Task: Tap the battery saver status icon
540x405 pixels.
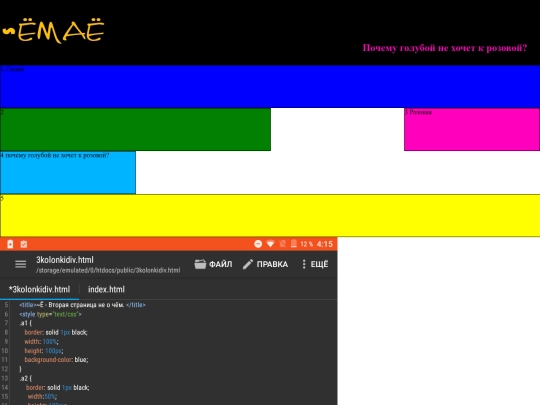Action: [10, 244]
